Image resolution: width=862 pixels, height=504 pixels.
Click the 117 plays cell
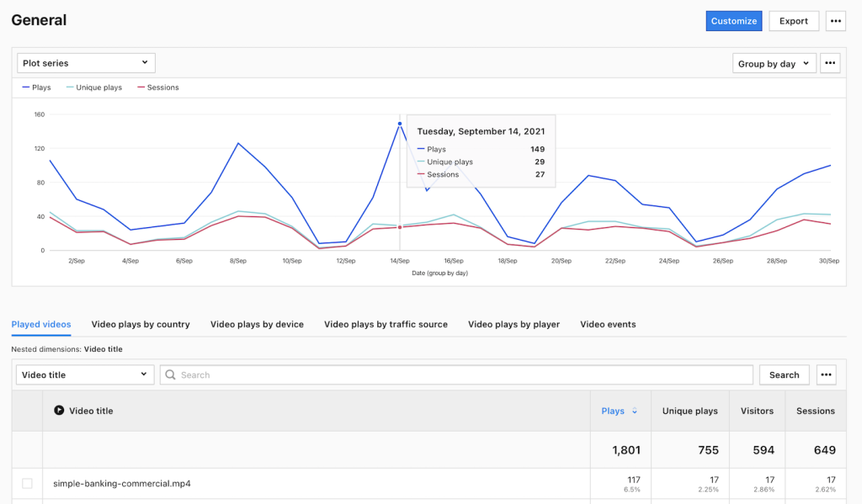coord(634,480)
